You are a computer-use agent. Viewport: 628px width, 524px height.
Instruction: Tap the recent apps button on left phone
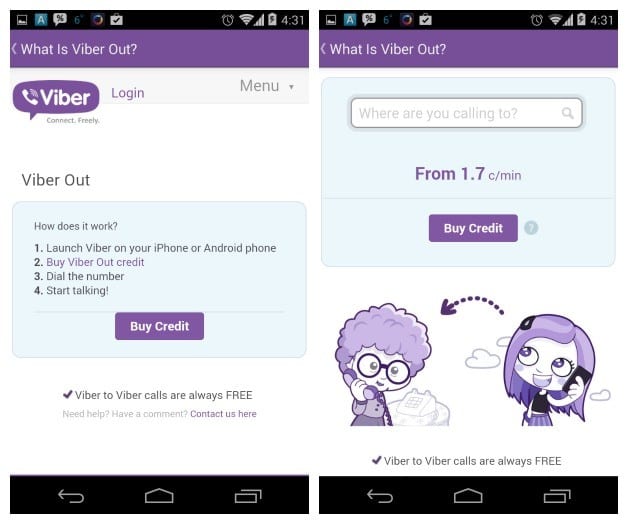(248, 496)
